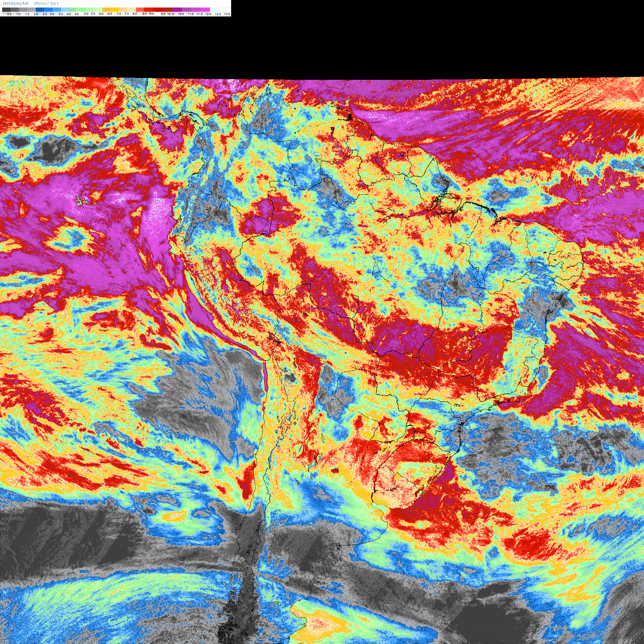Click the 11.0 legend value label
The height and width of the screenshot is (644, 644).
tap(191, 14)
